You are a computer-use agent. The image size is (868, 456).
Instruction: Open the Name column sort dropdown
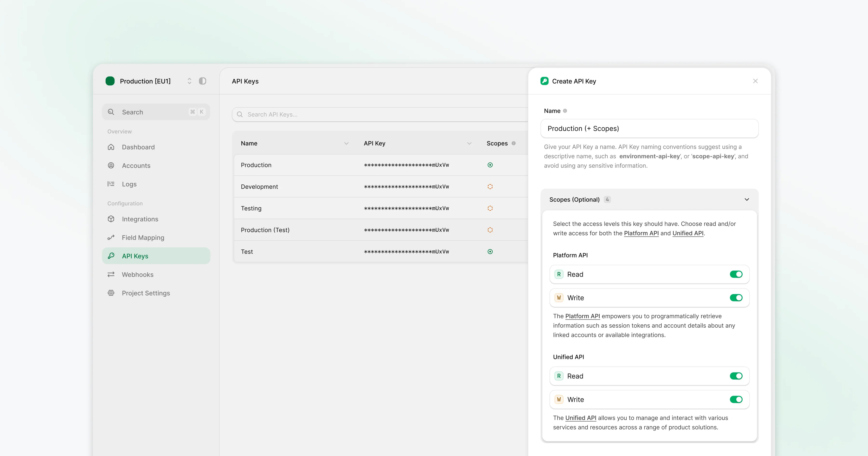(346, 143)
